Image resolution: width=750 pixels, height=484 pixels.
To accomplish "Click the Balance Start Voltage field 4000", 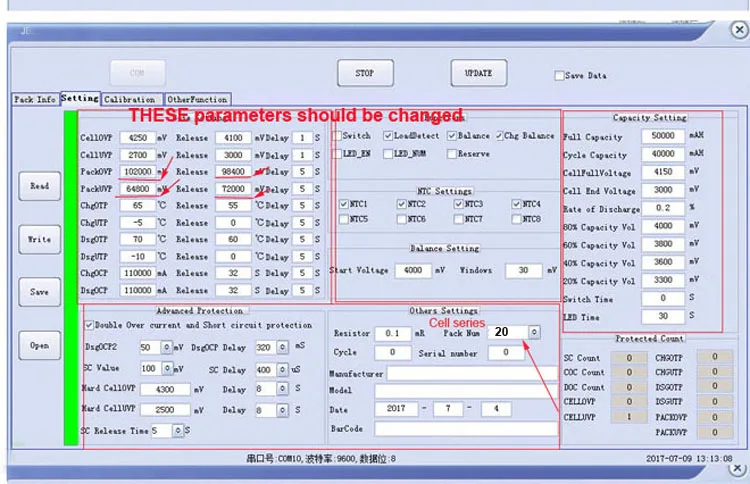I will 413,270.
